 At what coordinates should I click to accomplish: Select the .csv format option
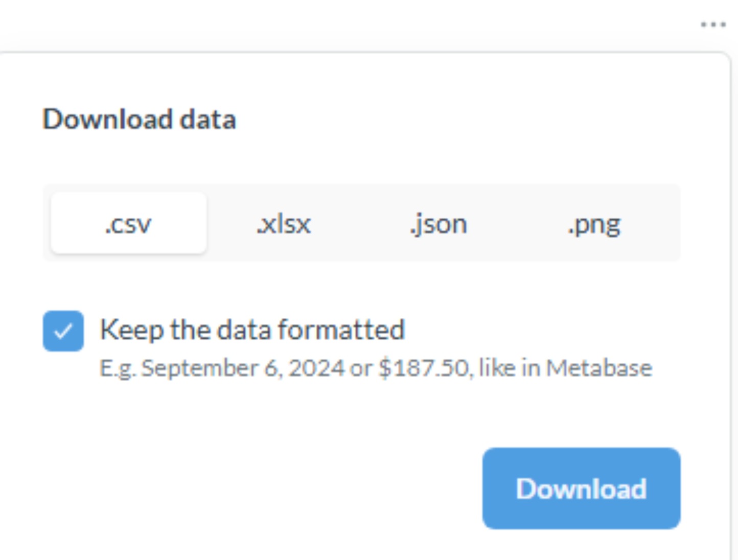click(x=128, y=223)
